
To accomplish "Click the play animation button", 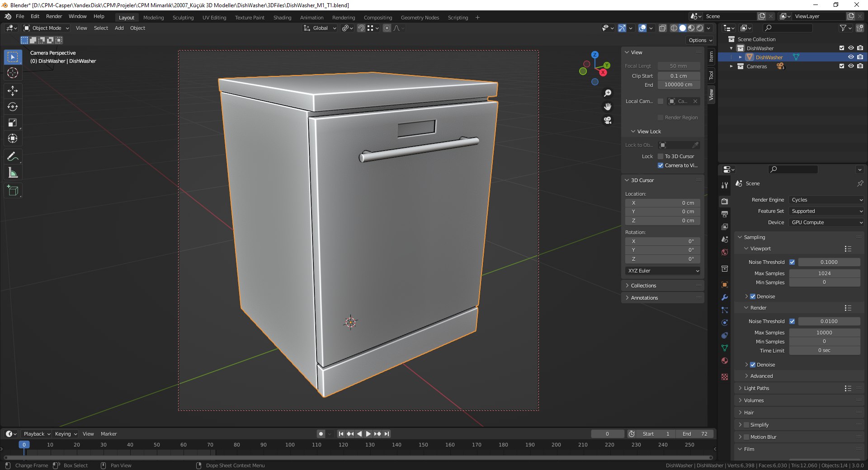I will coord(368,434).
